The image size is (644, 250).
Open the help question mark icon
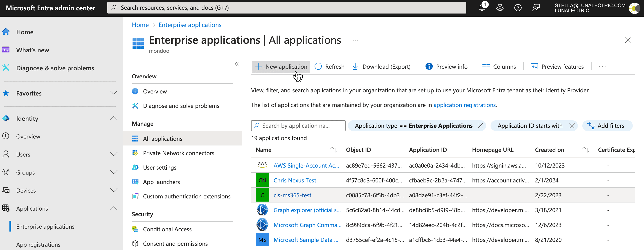click(x=518, y=8)
